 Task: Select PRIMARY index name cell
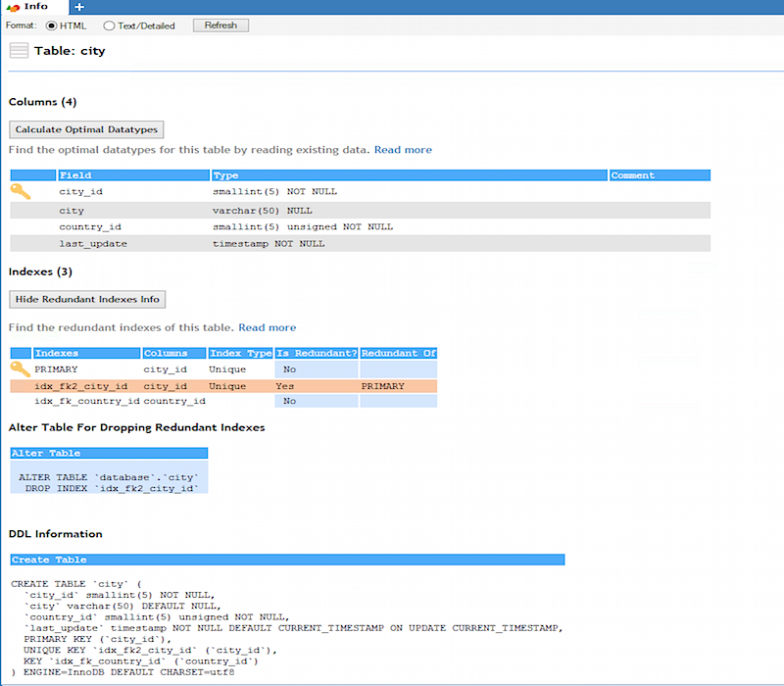56,369
